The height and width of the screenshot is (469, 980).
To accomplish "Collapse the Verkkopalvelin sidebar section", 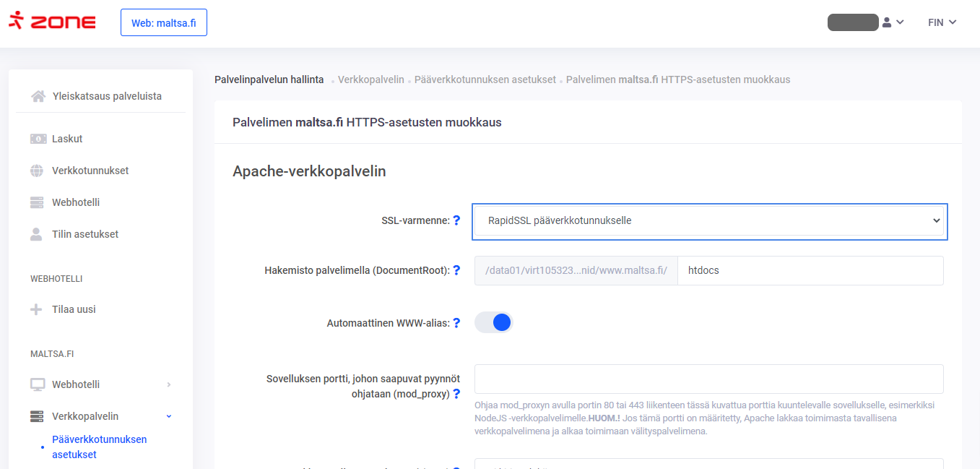I will (169, 416).
